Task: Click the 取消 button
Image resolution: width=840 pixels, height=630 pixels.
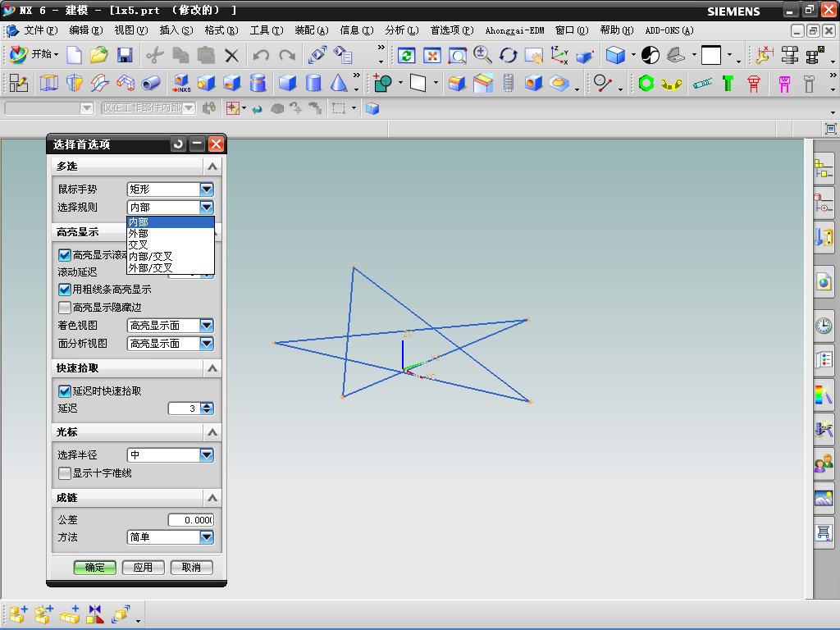Action: point(191,568)
